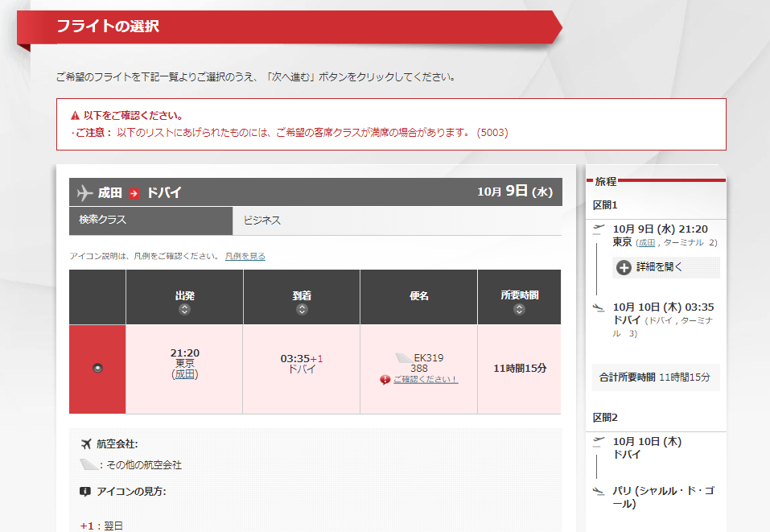Screen dimensions: 770x532
Task: Click the ビジネス search class value
Action: (262, 221)
